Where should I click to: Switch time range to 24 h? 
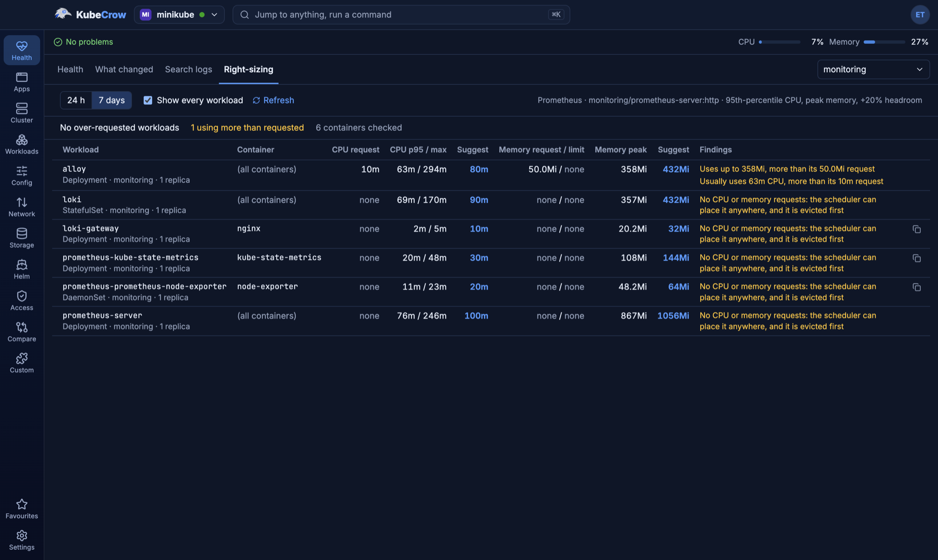pos(76,100)
